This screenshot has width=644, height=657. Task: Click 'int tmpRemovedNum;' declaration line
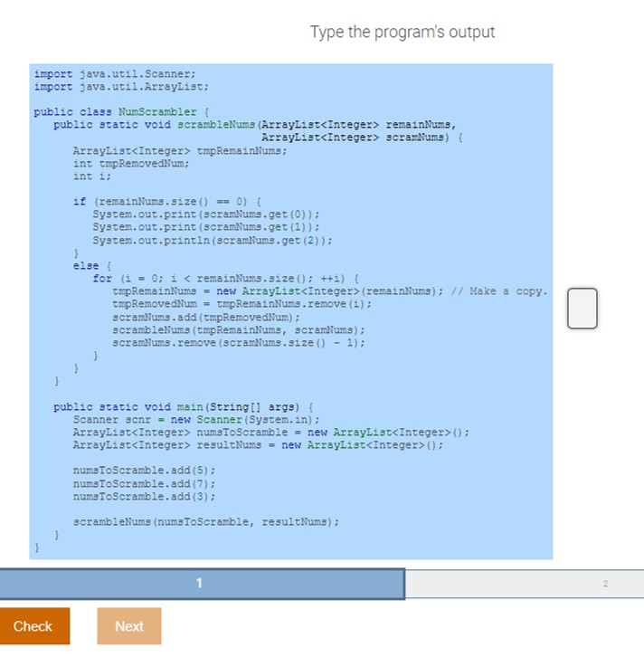[131, 164]
